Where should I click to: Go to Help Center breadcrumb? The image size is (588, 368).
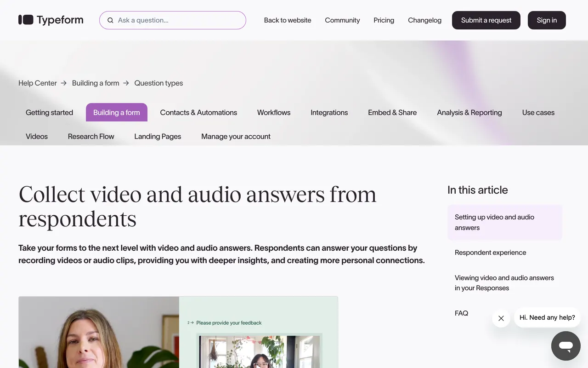pos(38,83)
